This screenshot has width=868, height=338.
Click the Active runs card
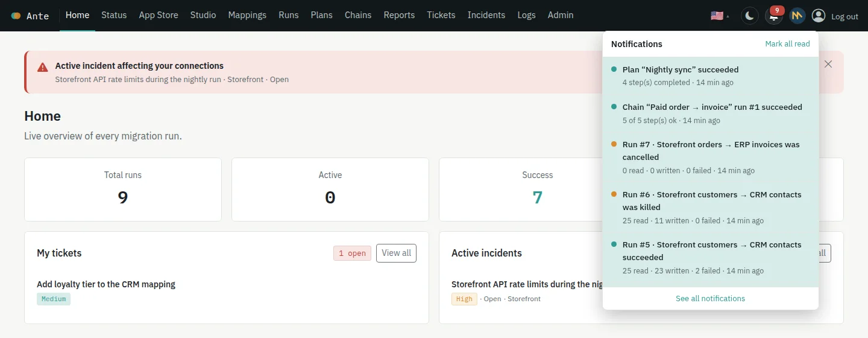pos(330,190)
